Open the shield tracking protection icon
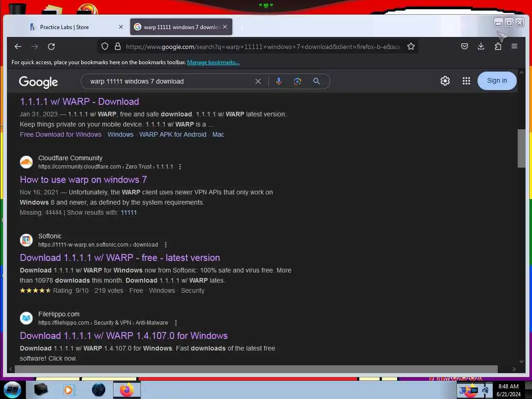532x399 pixels. click(x=105, y=47)
